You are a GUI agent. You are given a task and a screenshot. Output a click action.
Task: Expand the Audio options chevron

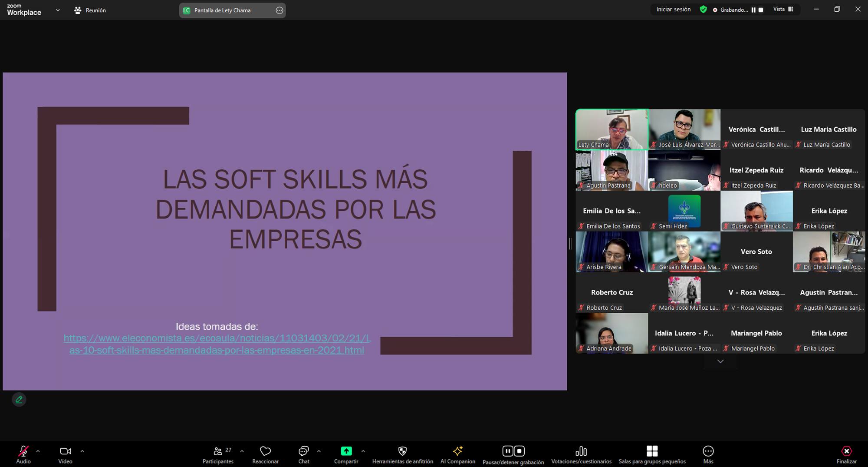(38, 451)
